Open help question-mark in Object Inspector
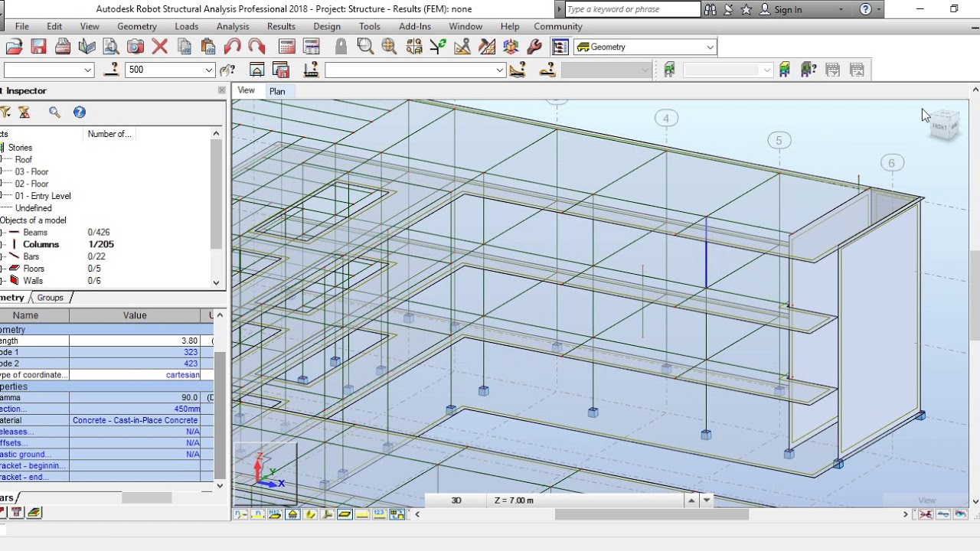Image resolution: width=980 pixels, height=551 pixels. point(80,112)
